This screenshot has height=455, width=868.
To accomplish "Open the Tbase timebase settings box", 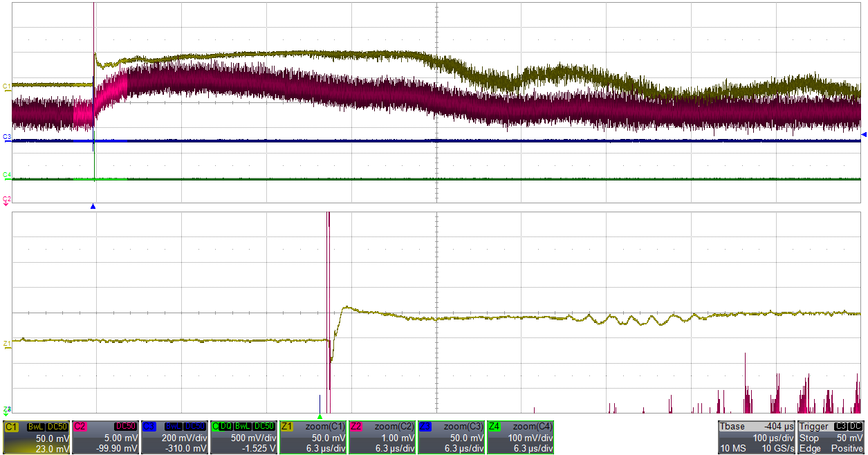I will 757,438.
